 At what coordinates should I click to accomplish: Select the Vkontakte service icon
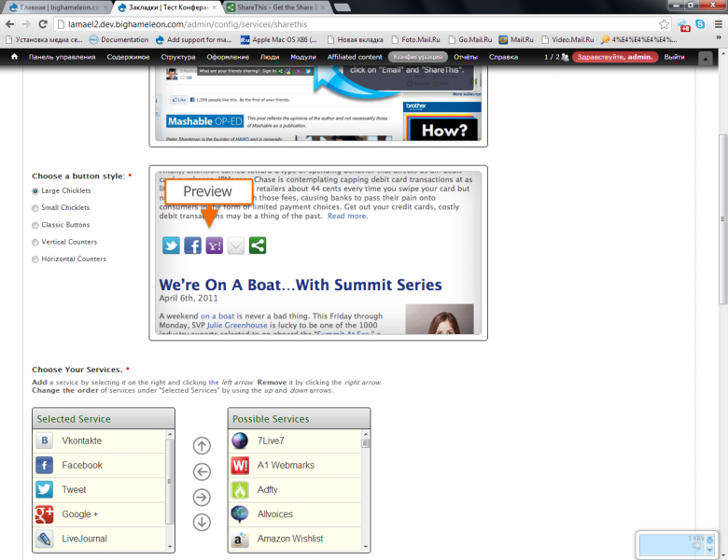[x=44, y=441]
